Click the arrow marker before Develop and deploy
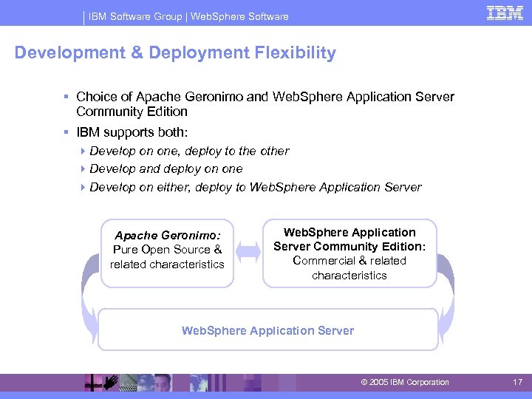This screenshot has width=532, height=399. click(x=83, y=169)
